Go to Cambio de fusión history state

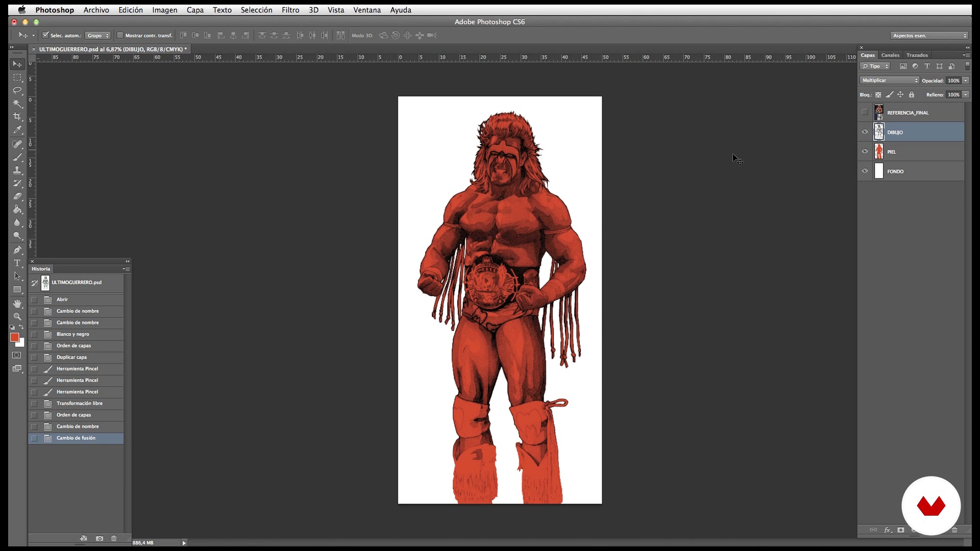coord(76,438)
